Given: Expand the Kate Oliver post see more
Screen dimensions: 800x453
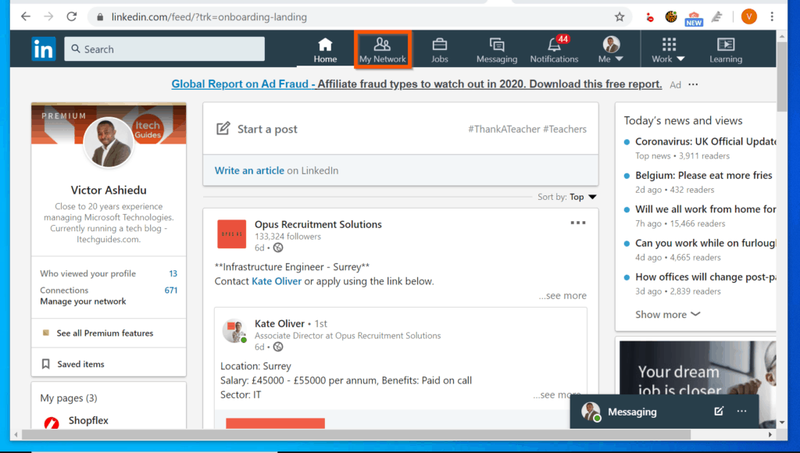Looking at the screenshot, I should [557, 394].
